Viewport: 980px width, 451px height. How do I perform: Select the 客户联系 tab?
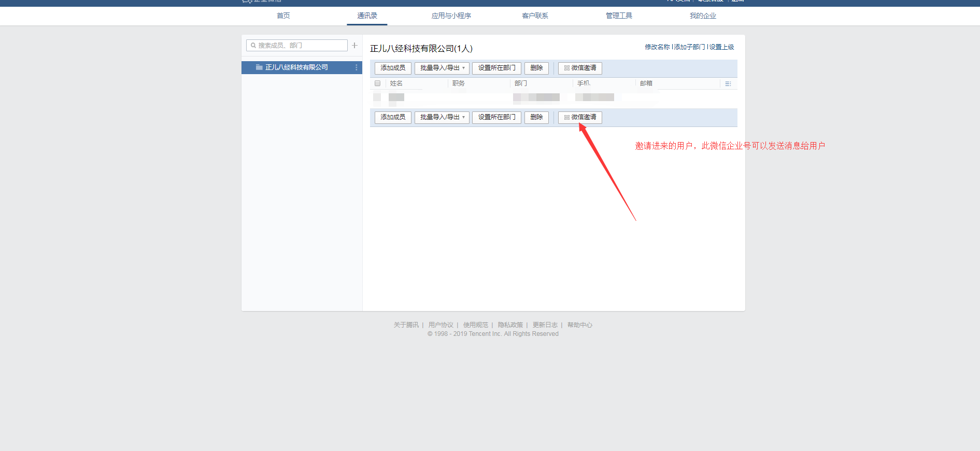[535, 16]
